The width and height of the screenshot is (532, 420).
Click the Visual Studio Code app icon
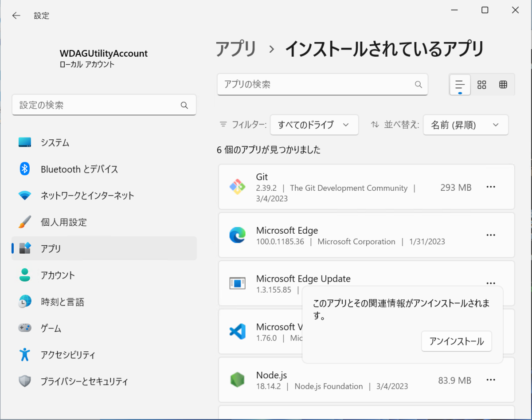tap(237, 331)
